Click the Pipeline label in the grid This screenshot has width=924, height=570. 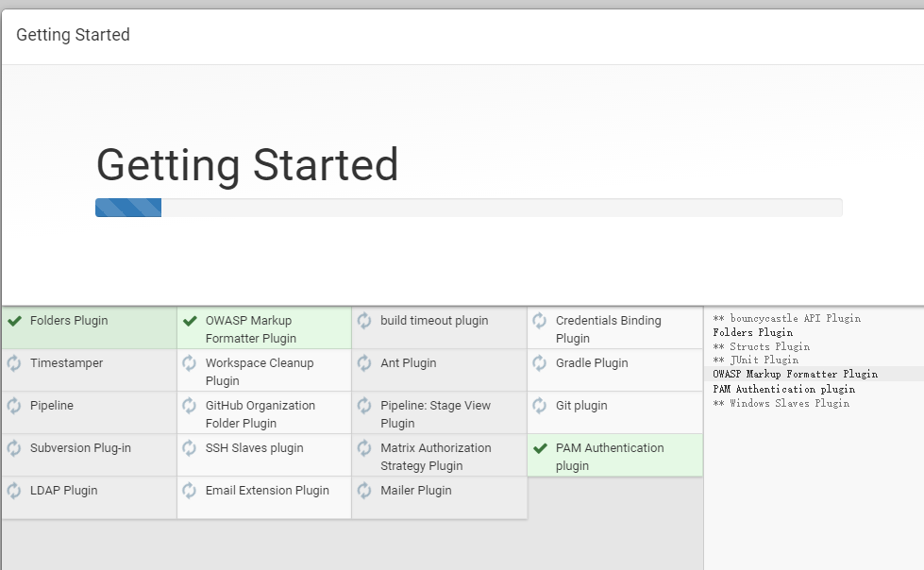tap(52, 406)
